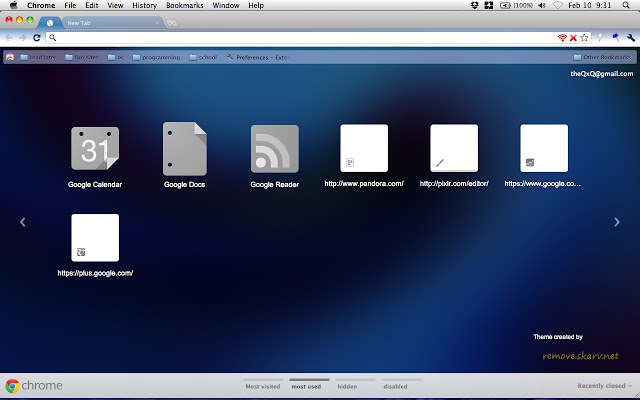Open the Google Reader app

coord(275,149)
